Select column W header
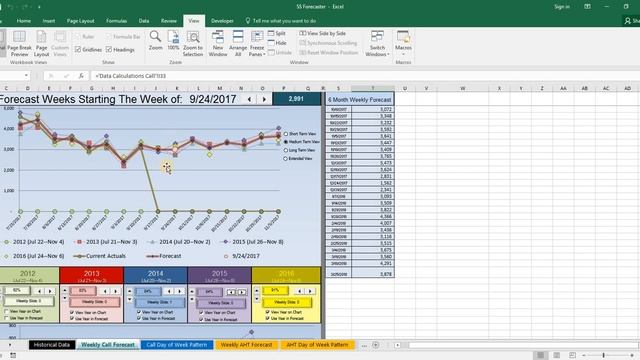640x360 pixels. pos(462,88)
